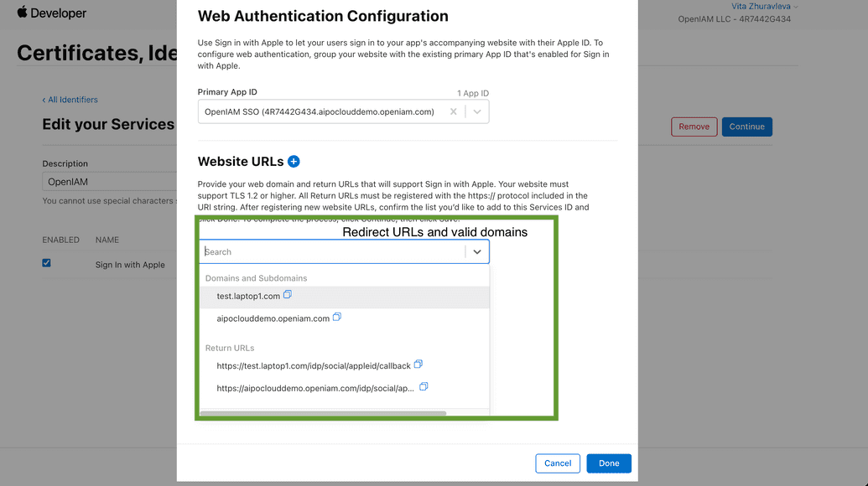Choose the test.laptop1.com callback return URL

point(313,365)
